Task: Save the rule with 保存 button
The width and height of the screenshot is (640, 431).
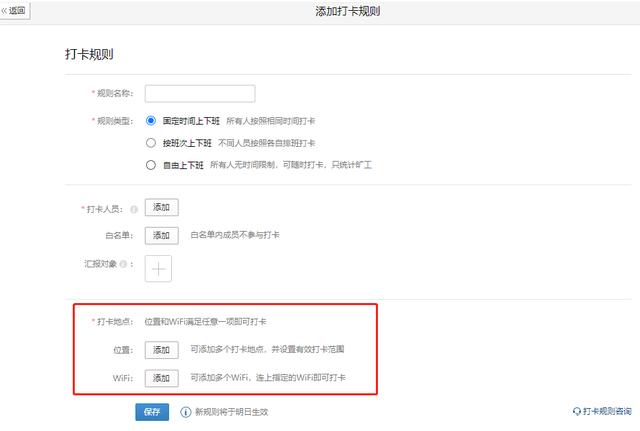Action: [152, 412]
